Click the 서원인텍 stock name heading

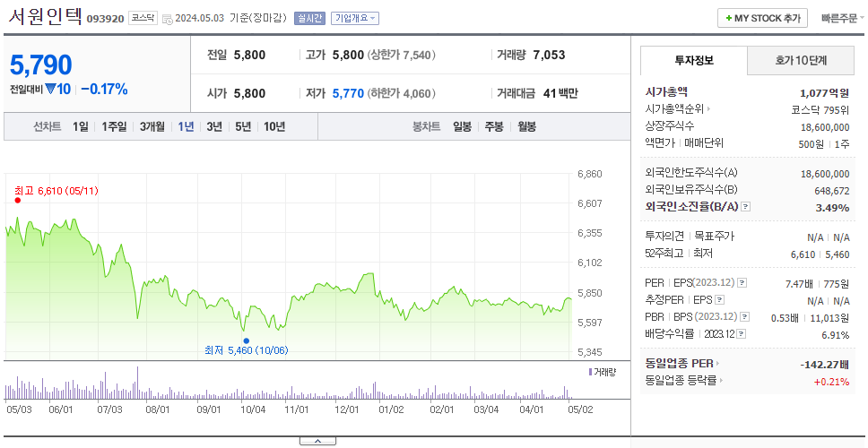(46, 17)
